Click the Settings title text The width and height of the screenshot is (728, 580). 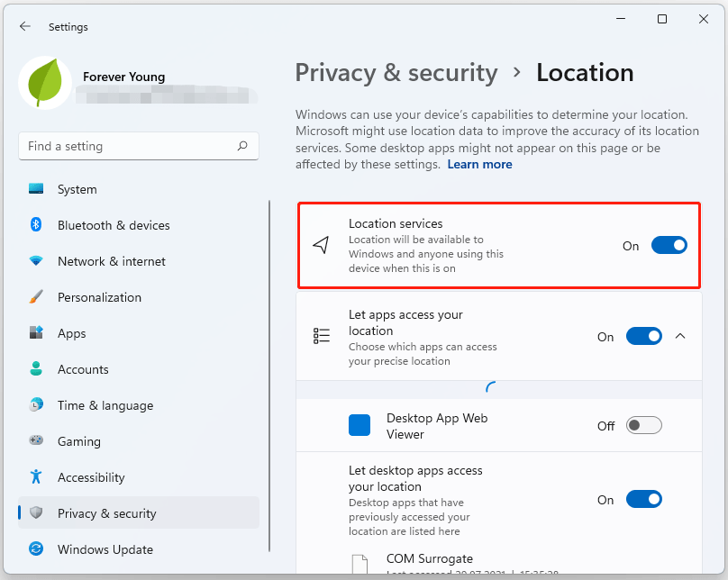click(x=68, y=27)
